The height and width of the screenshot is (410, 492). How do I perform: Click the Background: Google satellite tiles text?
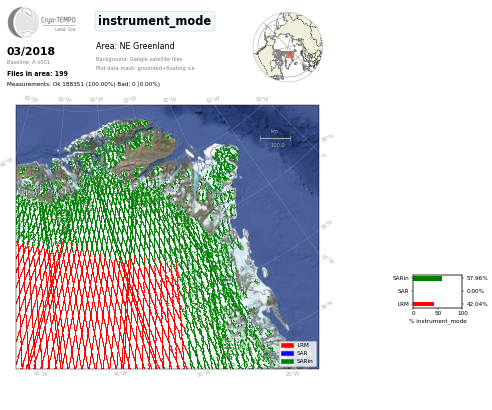[x=139, y=59]
